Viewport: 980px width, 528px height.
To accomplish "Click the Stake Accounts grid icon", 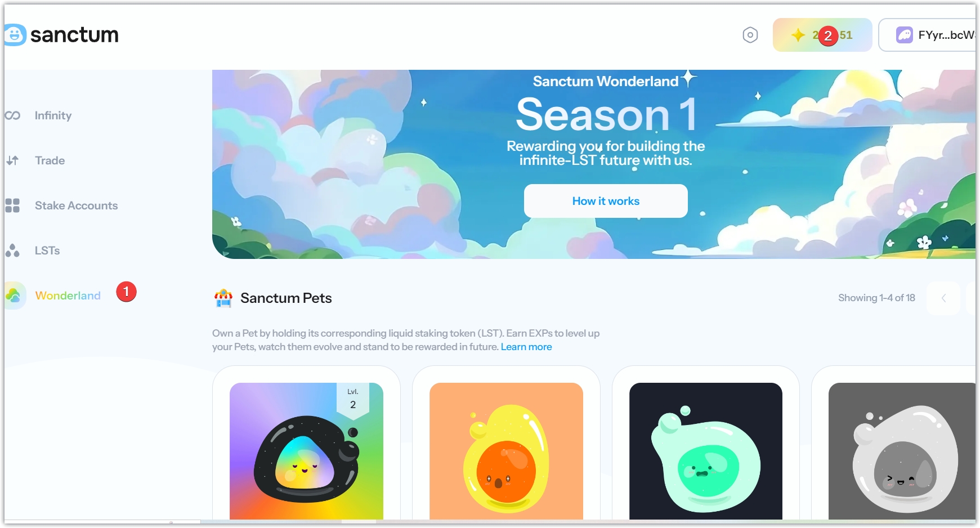I will point(12,205).
